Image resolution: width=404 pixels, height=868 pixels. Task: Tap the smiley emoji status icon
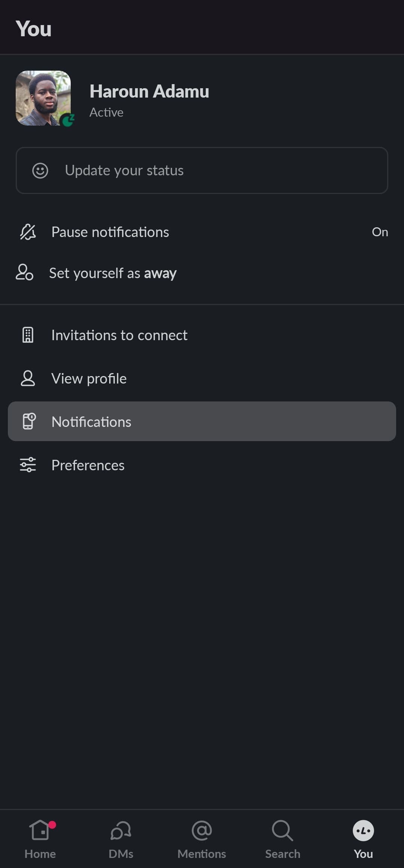(x=40, y=170)
